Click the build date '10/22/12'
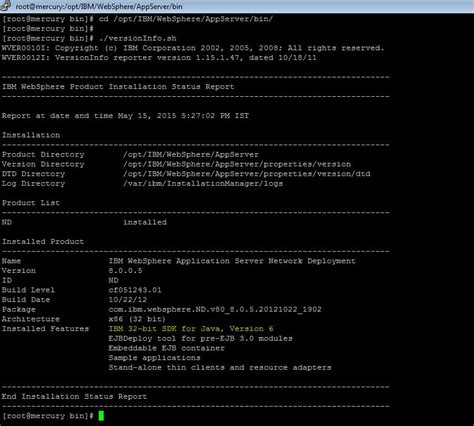Screen dimensions: 474x426 tap(128, 299)
